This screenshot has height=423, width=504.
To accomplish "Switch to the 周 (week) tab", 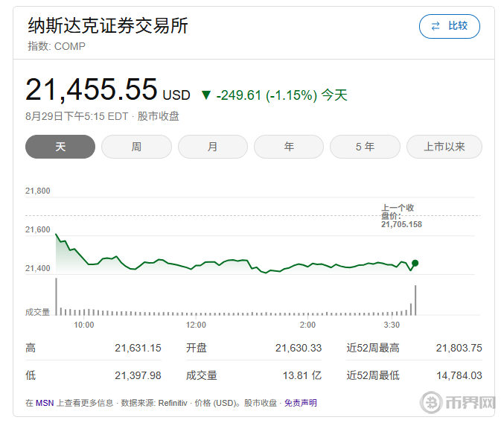I will click(x=136, y=147).
